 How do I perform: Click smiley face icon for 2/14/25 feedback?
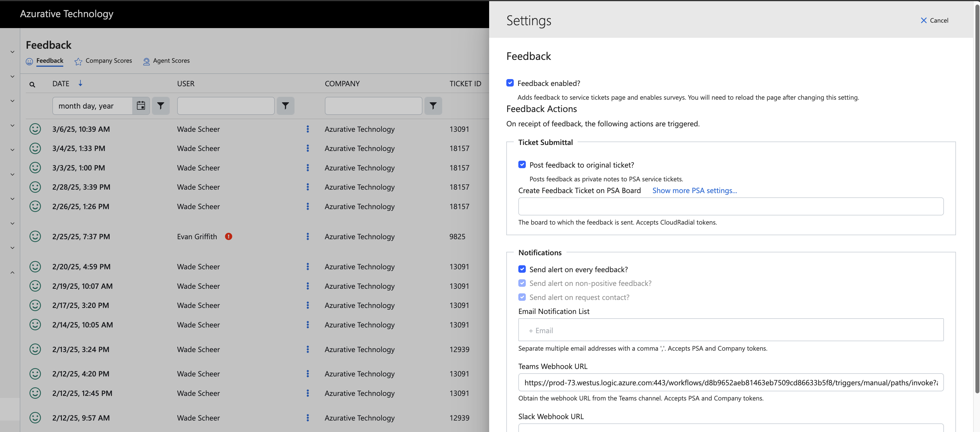coord(35,325)
